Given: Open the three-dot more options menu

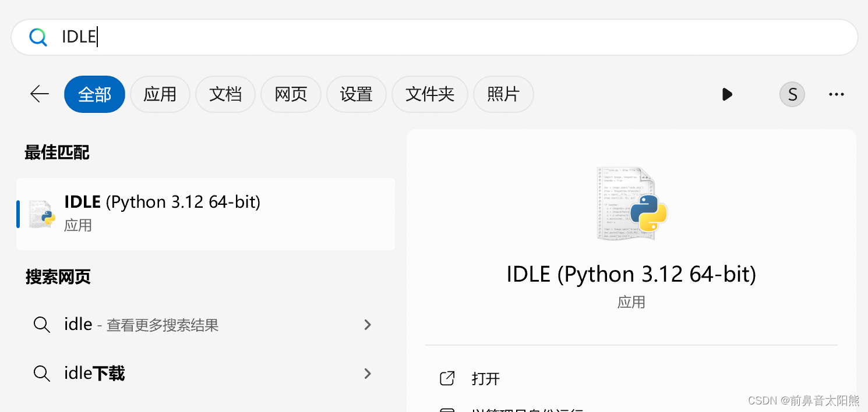Looking at the screenshot, I should 837,94.
